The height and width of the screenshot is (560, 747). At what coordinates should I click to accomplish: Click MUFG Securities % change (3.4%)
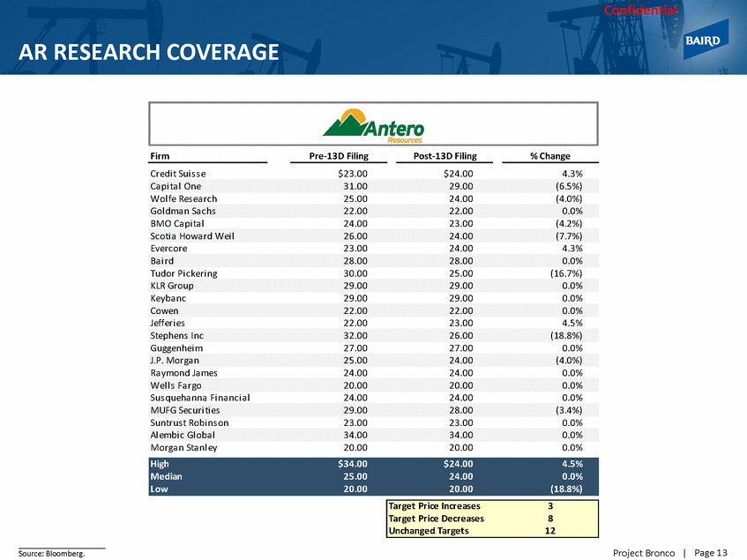[570, 410]
